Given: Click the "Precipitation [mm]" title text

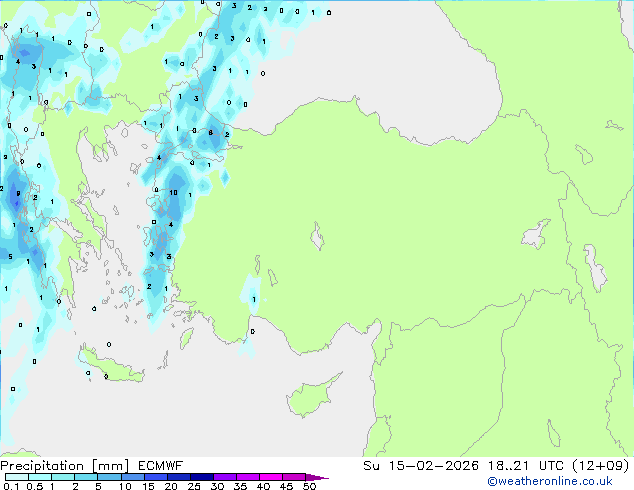Looking at the screenshot, I should click(65, 466).
